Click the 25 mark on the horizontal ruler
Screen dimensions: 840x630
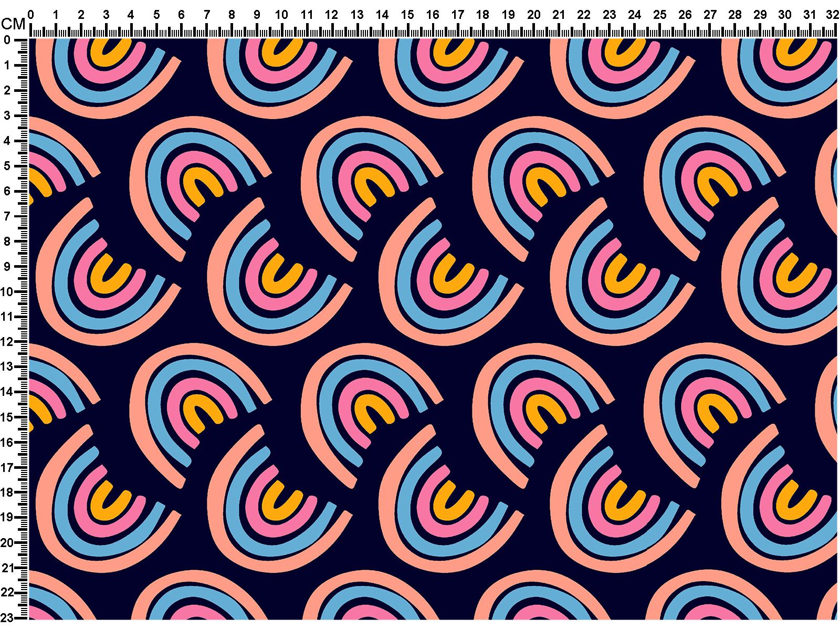pyautogui.click(x=659, y=15)
